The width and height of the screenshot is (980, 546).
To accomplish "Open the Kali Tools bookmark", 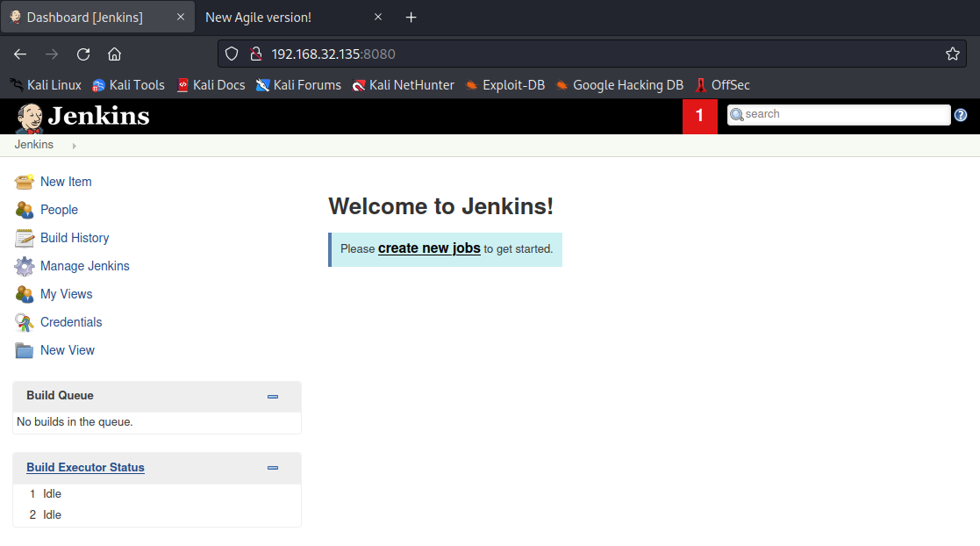I will (x=128, y=85).
